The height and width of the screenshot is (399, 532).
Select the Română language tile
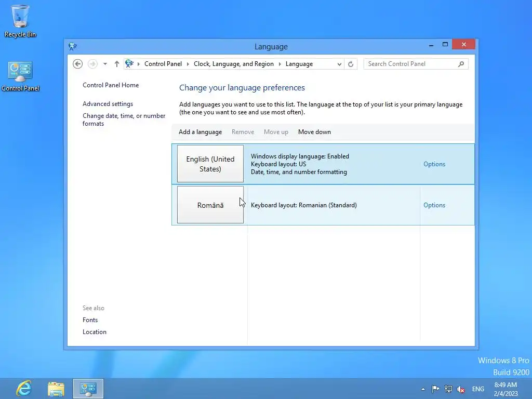pos(210,205)
